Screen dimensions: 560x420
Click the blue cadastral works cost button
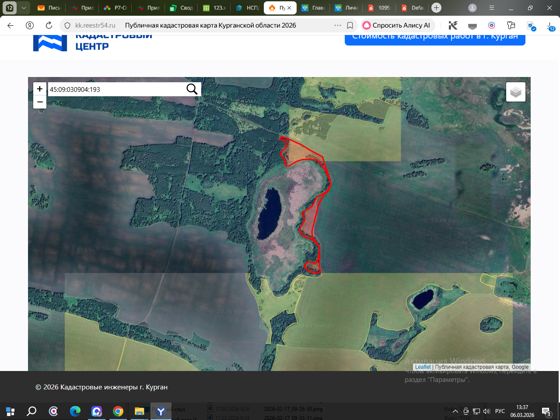(435, 38)
